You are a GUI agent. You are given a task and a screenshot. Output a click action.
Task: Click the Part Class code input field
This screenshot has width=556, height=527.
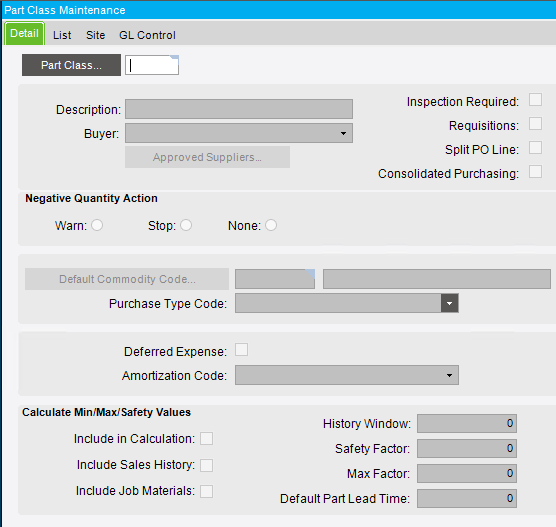click(x=152, y=65)
